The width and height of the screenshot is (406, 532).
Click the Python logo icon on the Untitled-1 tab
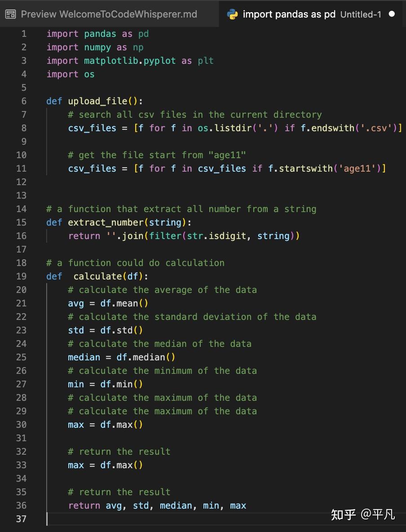click(x=234, y=14)
